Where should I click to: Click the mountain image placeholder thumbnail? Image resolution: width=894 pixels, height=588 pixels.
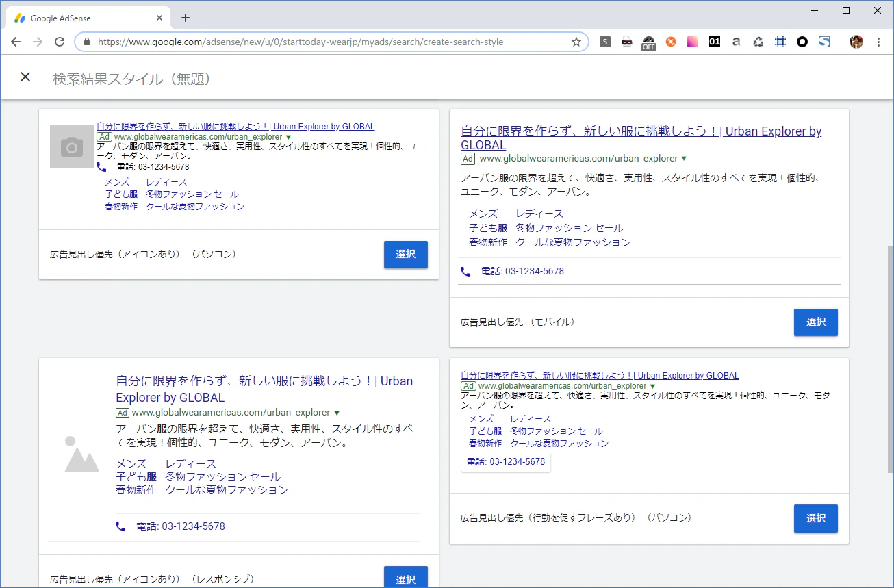(82, 454)
